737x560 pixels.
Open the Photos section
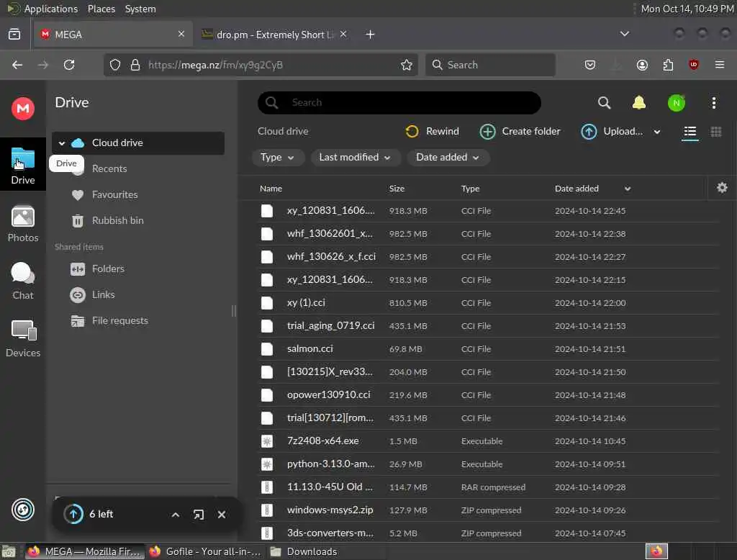tap(22, 224)
